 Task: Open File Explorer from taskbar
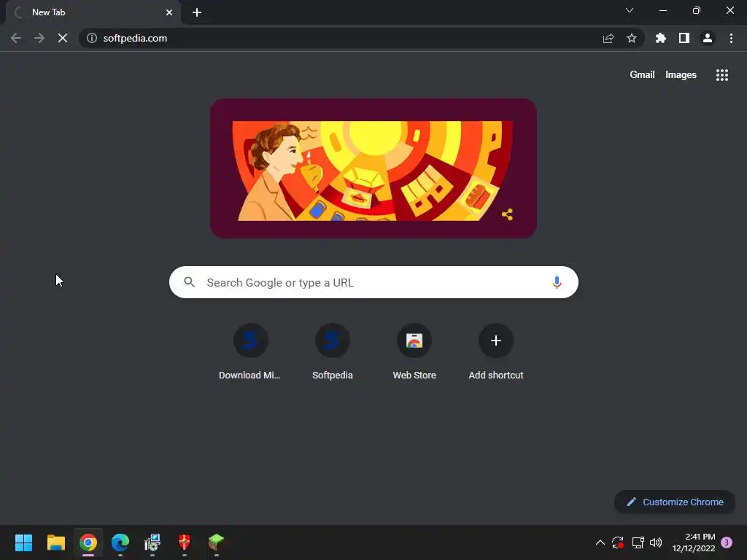click(x=55, y=542)
